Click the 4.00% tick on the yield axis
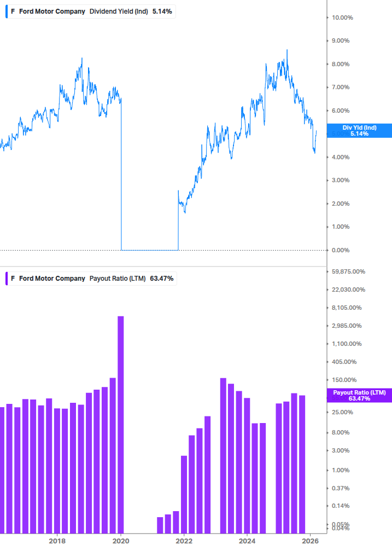The image size is (392, 550). click(x=341, y=157)
